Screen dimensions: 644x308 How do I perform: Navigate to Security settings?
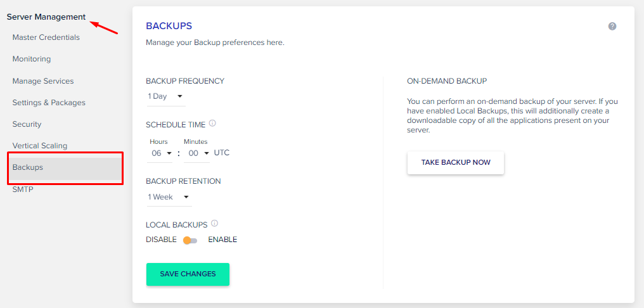(27, 124)
